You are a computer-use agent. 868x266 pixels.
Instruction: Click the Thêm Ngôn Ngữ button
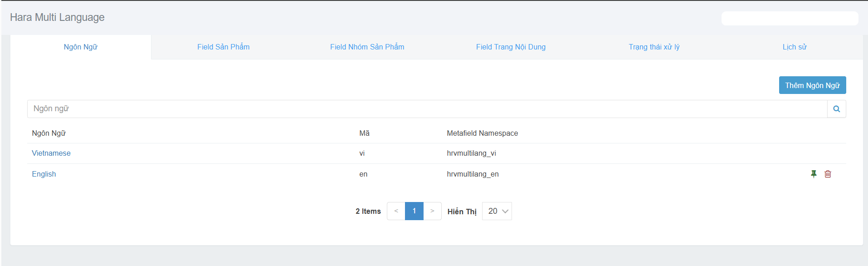(812, 85)
